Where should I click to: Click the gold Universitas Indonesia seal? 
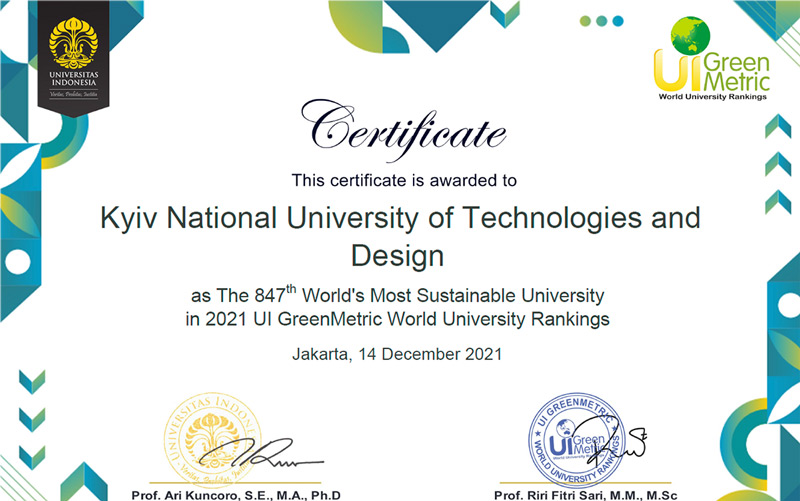[x=213, y=441]
